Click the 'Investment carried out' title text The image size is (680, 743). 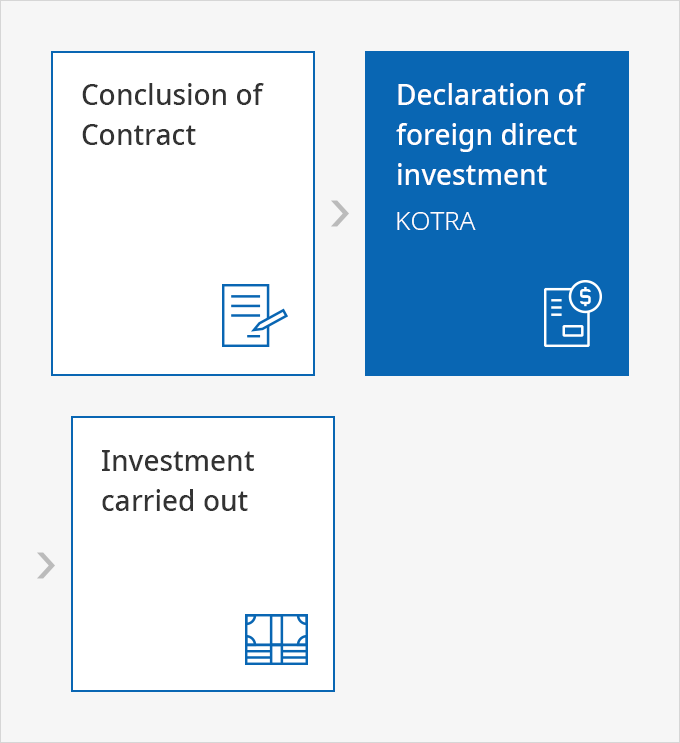[178, 481]
